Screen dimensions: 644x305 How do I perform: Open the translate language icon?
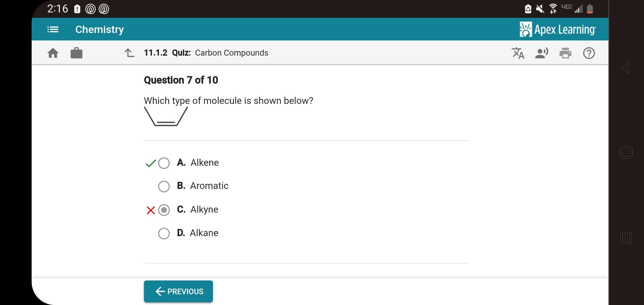(x=518, y=53)
